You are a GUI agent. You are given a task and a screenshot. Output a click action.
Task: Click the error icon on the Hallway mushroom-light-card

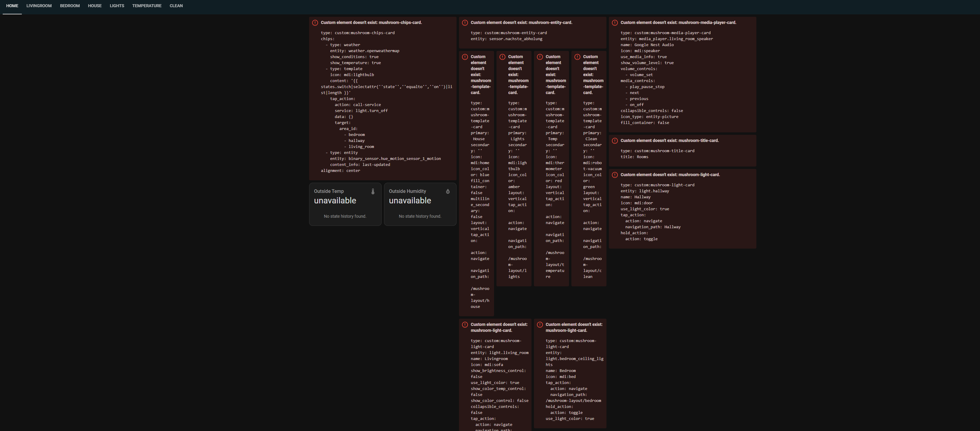[615, 175]
